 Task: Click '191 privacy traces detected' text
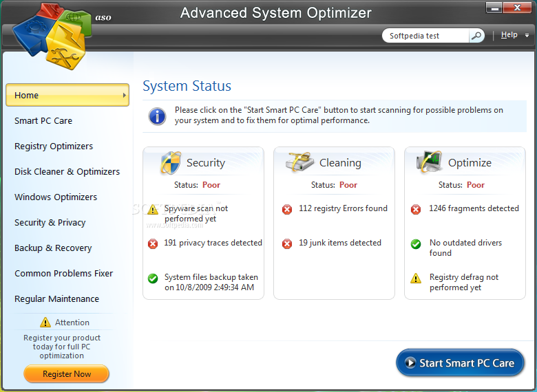[x=213, y=243]
